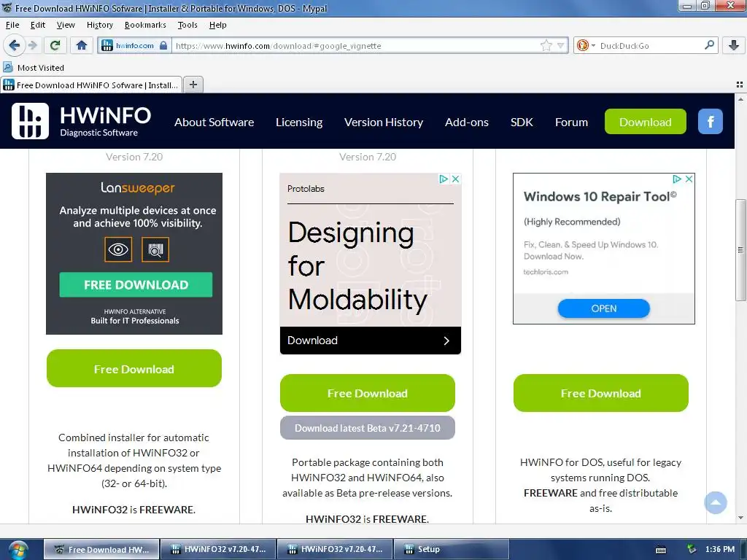Viewport: 747px width, 560px height.
Task: Go to the browser Home page icon
Action: click(x=82, y=45)
